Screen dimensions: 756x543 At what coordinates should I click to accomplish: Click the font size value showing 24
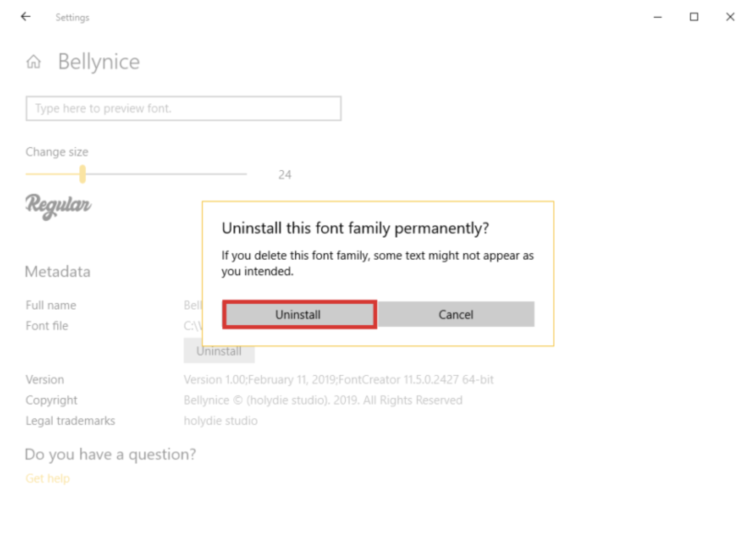(x=285, y=174)
